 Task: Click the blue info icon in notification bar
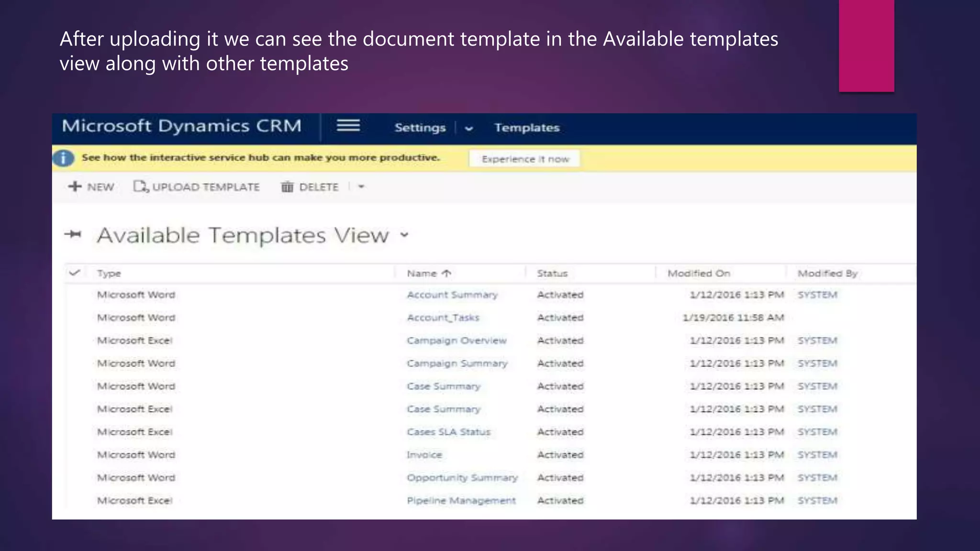(x=63, y=158)
